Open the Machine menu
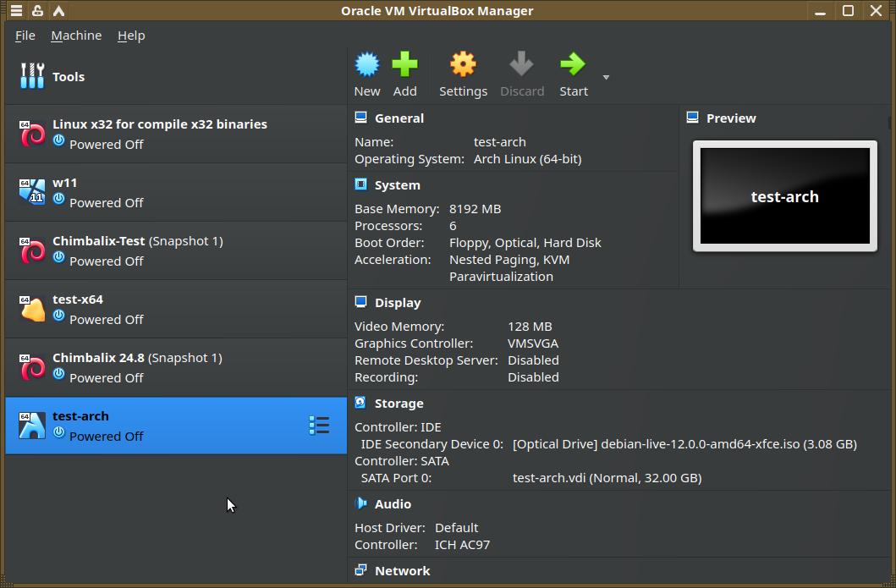The height and width of the screenshot is (588, 896). (76, 36)
